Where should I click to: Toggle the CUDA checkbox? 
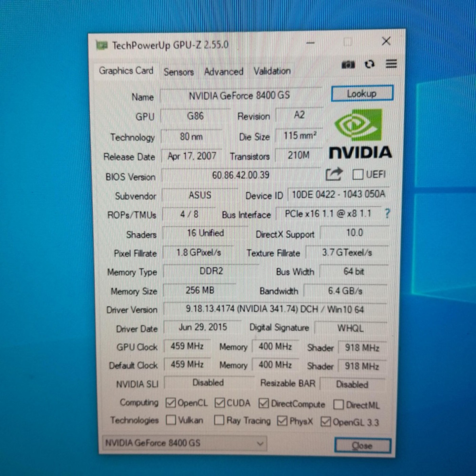(x=219, y=403)
